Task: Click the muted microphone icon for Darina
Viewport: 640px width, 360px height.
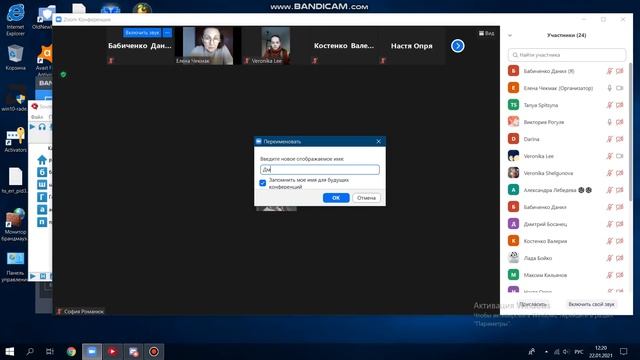Action: click(x=609, y=139)
